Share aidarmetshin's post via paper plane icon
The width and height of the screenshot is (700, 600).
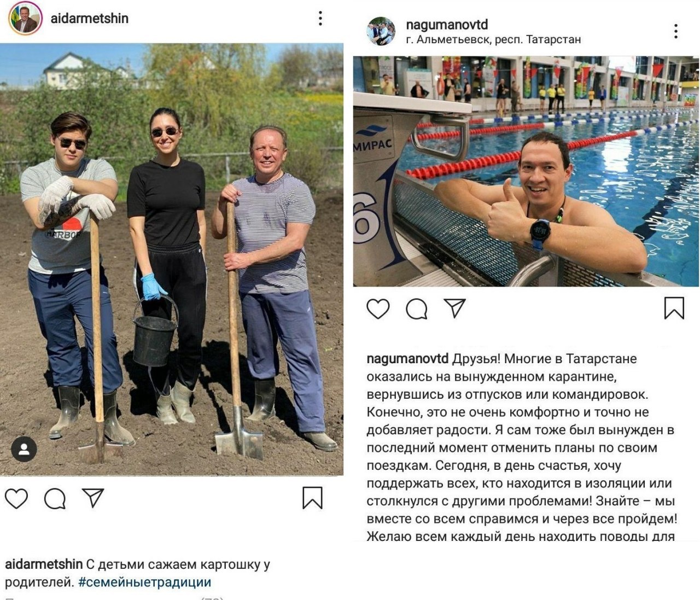tap(94, 497)
